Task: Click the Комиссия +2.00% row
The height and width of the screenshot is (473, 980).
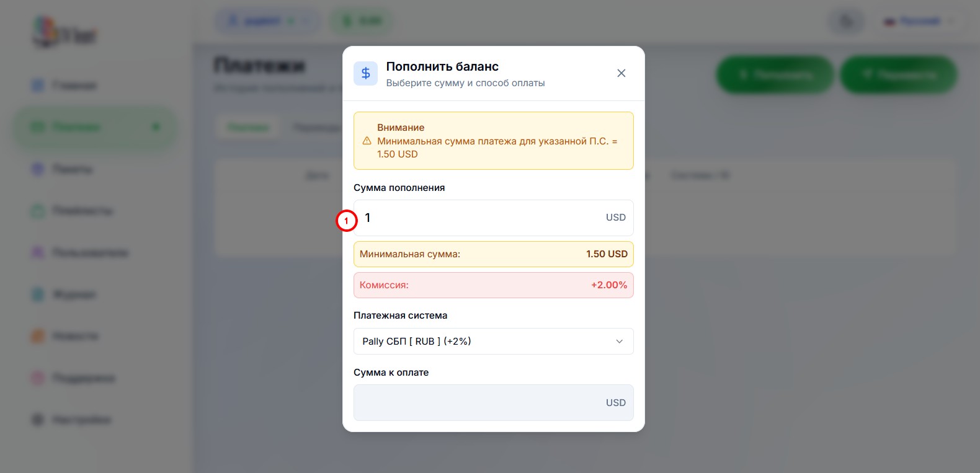Action: pyautogui.click(x=493, y=285)
